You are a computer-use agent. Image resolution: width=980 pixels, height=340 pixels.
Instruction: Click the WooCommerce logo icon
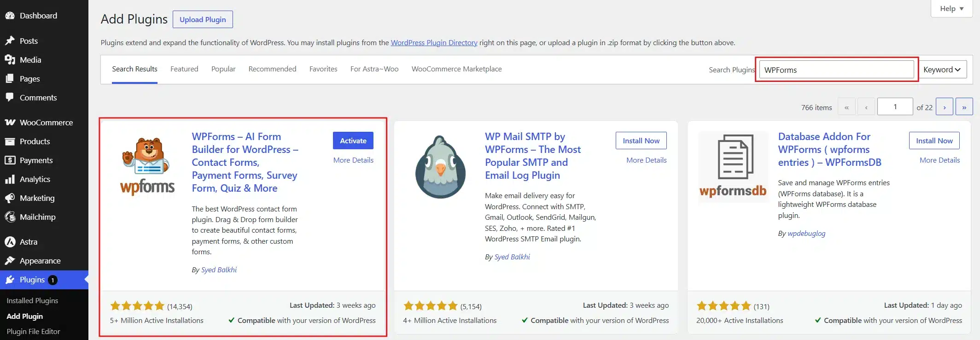pyautogui.click(x=10, y=123)
